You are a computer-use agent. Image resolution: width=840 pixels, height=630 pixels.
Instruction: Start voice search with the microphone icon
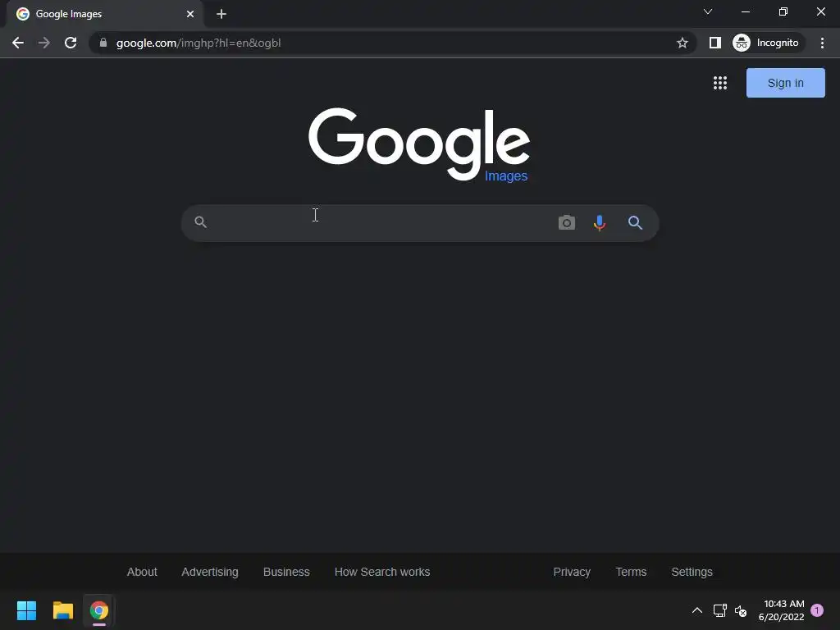(x=600, y=222)
